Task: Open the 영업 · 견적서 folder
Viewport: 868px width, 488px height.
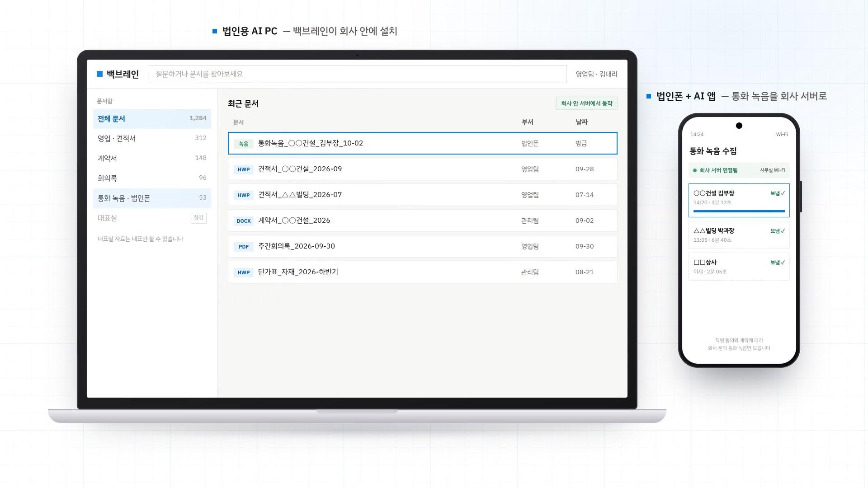Action: click(152, 139)
